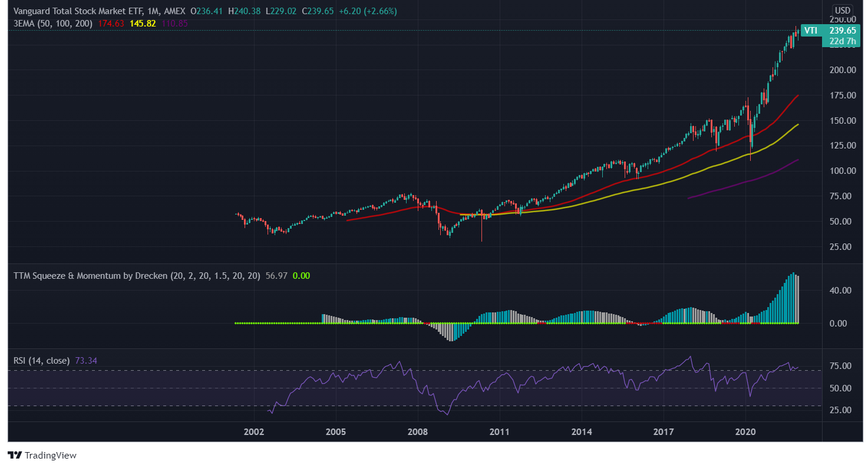Click the 2014 label on time axis
Screen dimensions: 868x468
[582, 431]
